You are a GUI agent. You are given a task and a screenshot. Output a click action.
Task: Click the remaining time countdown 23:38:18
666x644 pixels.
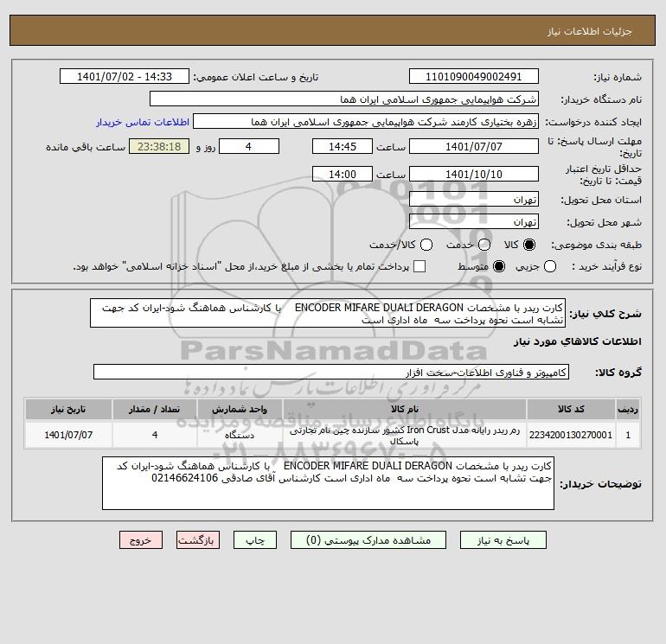click(x=159, y=146)
